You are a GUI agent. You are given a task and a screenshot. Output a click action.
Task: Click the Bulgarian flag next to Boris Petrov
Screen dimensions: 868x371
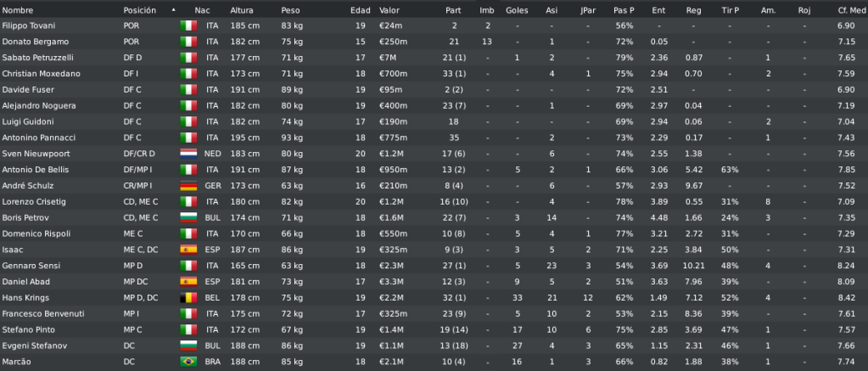[188, 217]
